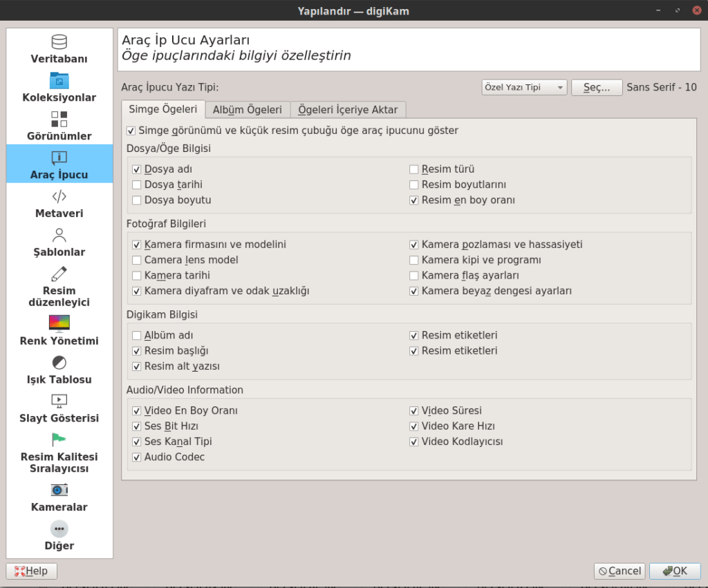708x588 pixels.
Task: Open the Işık Tablosu settings page
Action: click(59, 369)
